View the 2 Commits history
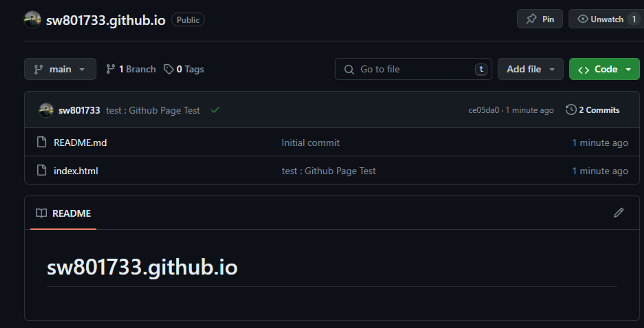Image resolution: width=644 pixels, height=328 pixels. tap(592, 110)
